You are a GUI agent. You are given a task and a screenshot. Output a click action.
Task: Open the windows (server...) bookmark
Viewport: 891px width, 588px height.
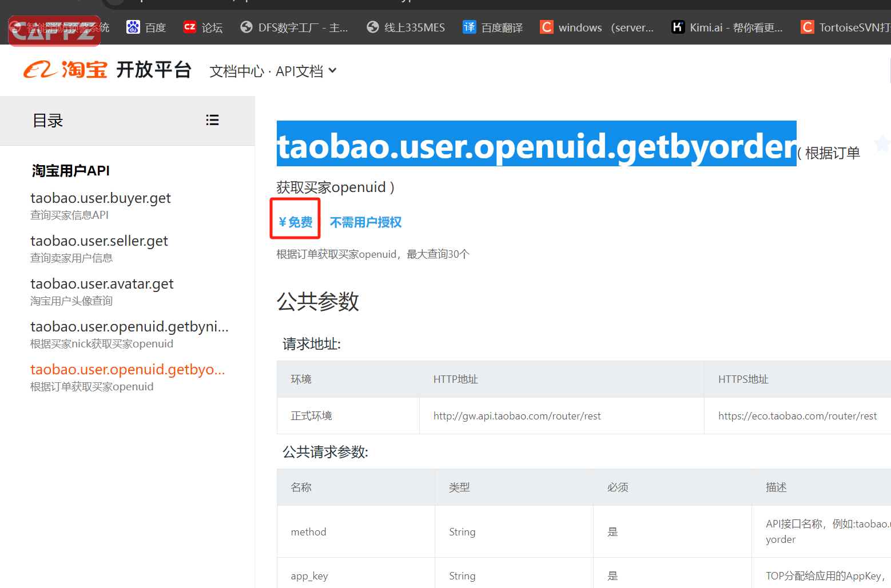596,27
